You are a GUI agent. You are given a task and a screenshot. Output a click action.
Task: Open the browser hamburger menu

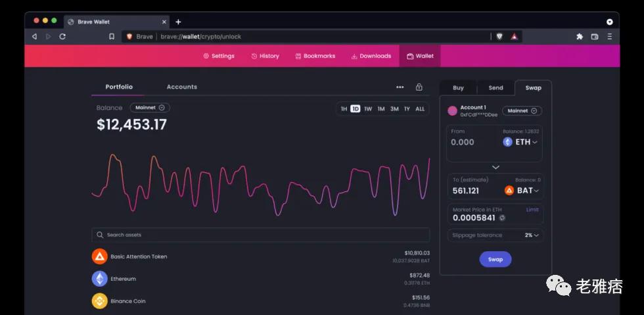point(610,37)
